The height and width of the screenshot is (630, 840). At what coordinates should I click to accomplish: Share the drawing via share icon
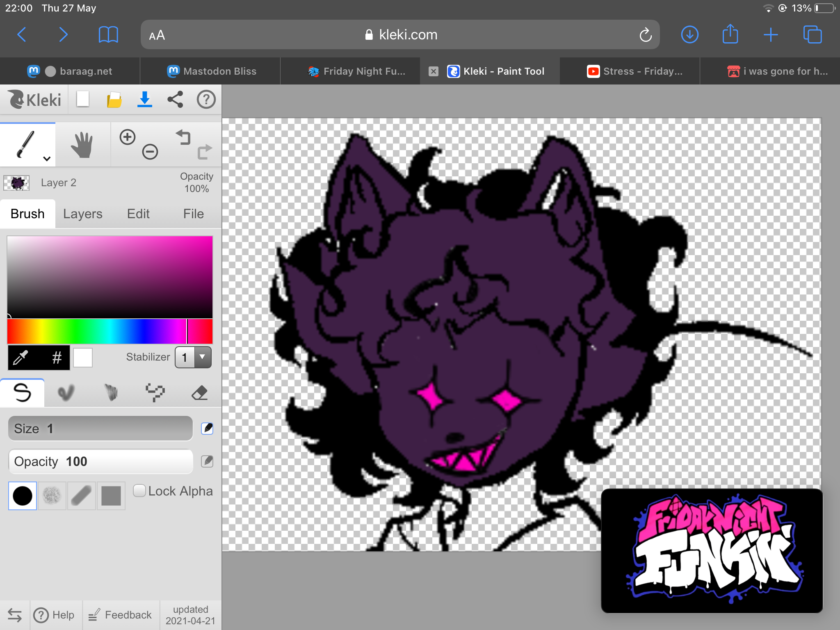[x=175, y=100]
